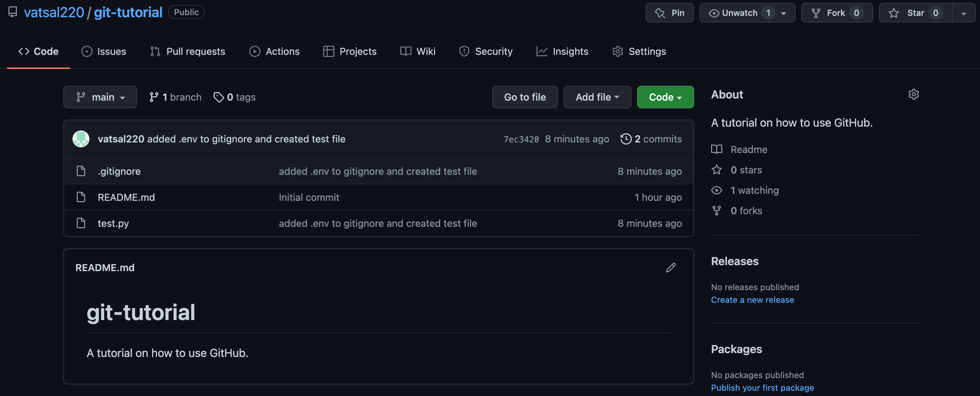View the 1 branch link

[175, 97]
